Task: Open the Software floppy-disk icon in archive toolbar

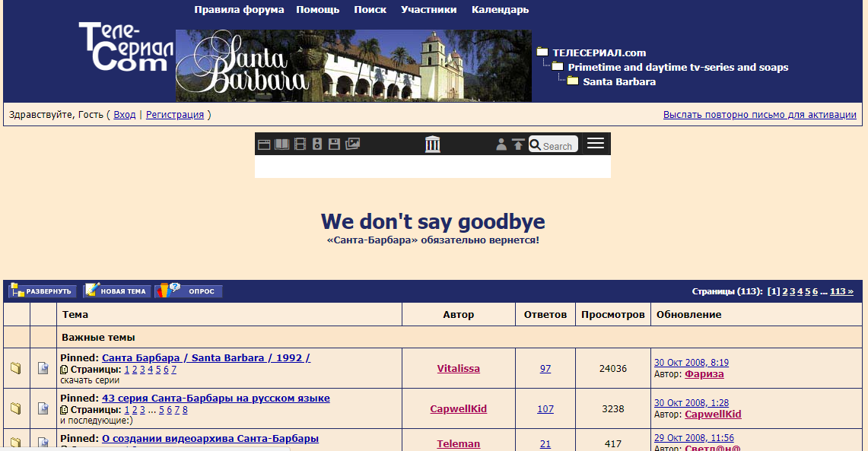Action: pos(334,145)
